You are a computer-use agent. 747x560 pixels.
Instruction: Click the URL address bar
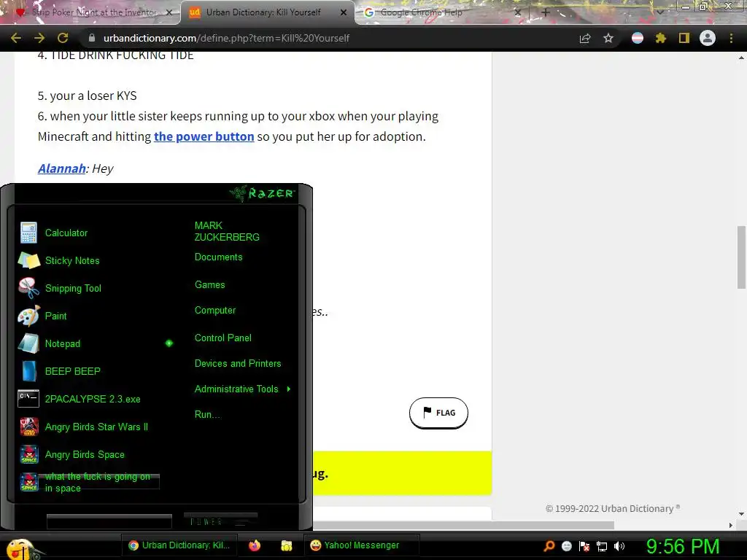pos(329,38)
